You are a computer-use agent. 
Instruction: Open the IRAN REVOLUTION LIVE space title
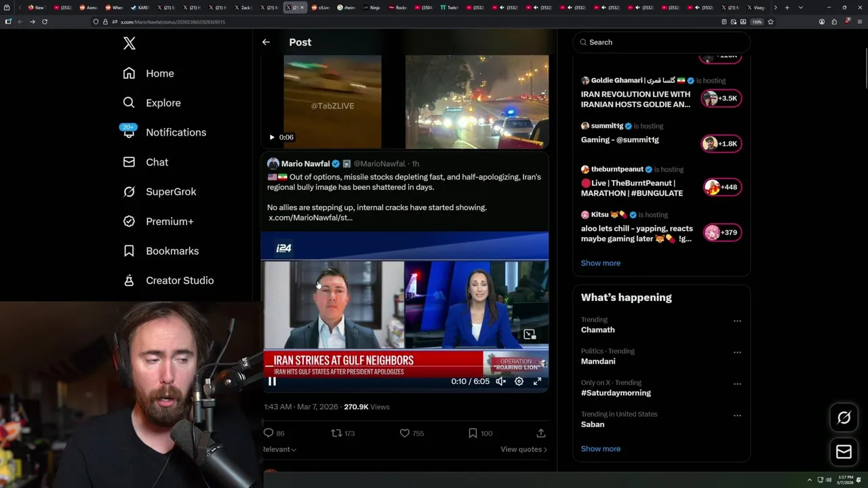[x=635, y=99]
